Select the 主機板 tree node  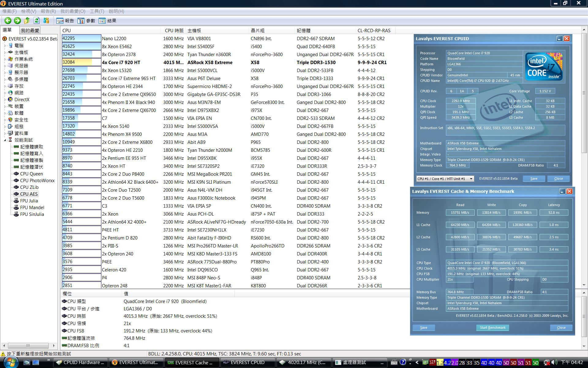pyautogui.click(x=21, y=52)
